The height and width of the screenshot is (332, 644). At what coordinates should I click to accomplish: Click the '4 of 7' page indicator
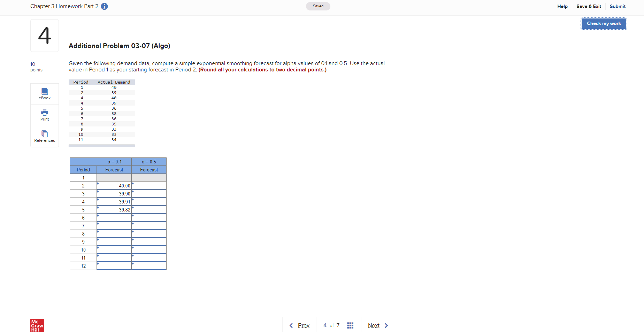331,325
